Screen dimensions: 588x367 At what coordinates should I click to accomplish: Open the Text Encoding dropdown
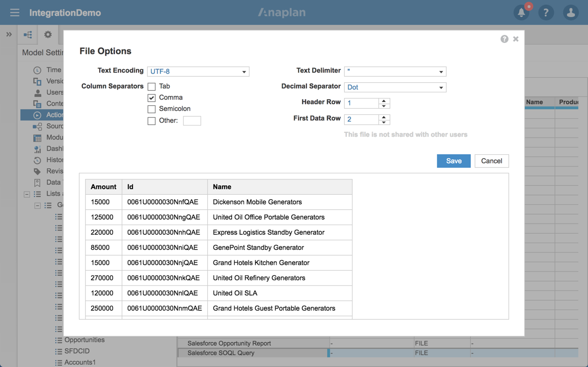pyautogui.click(x=198, y=71)
